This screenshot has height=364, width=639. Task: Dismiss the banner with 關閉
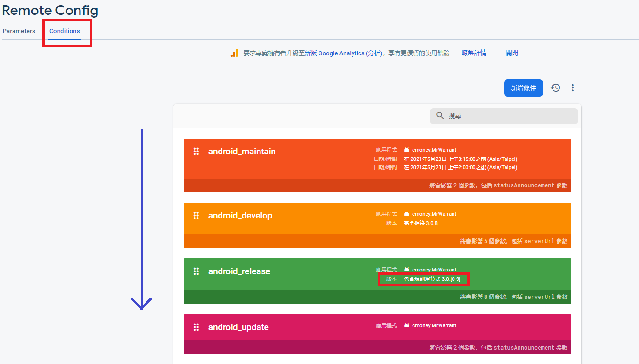click(512, 53)
